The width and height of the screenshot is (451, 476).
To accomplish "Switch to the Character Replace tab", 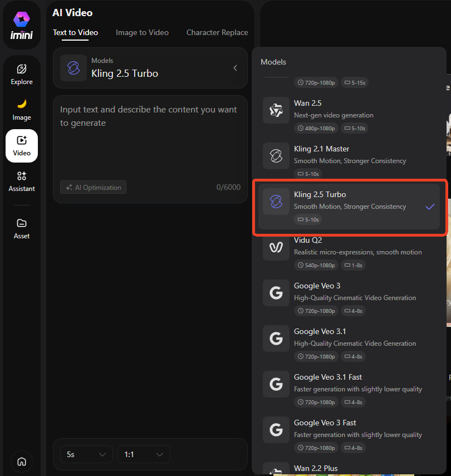I will click(217, 32).
